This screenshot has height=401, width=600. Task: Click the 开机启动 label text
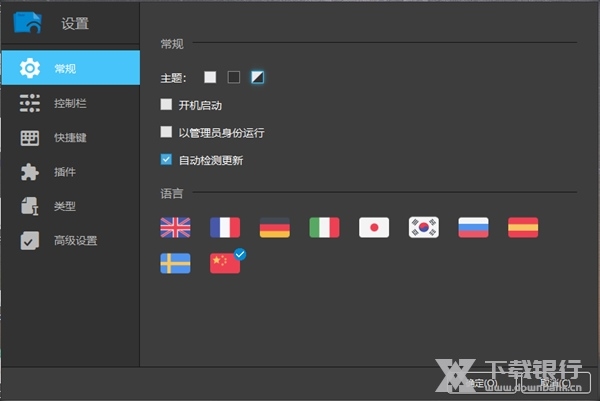click(x=200, y=105)
